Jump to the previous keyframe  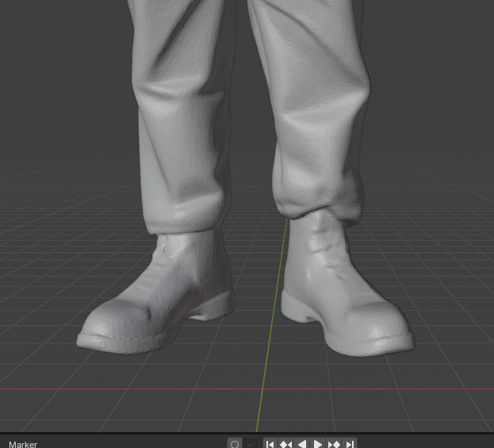286,443
